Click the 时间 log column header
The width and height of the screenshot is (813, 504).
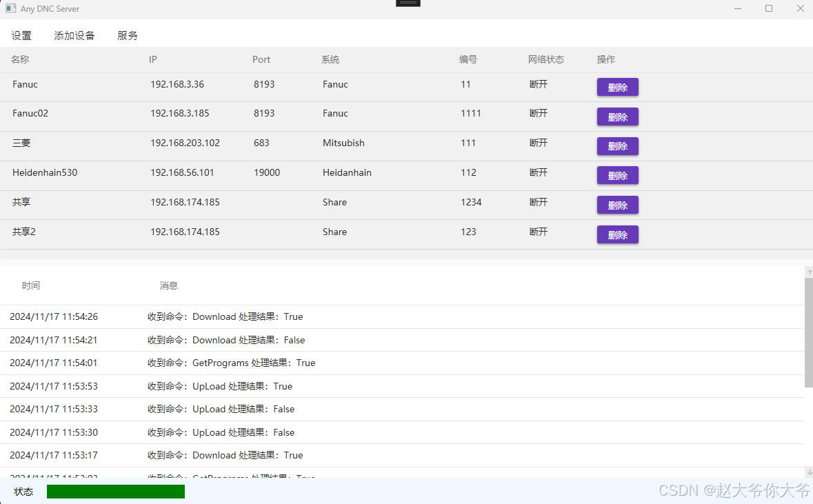tap(30, 285)
